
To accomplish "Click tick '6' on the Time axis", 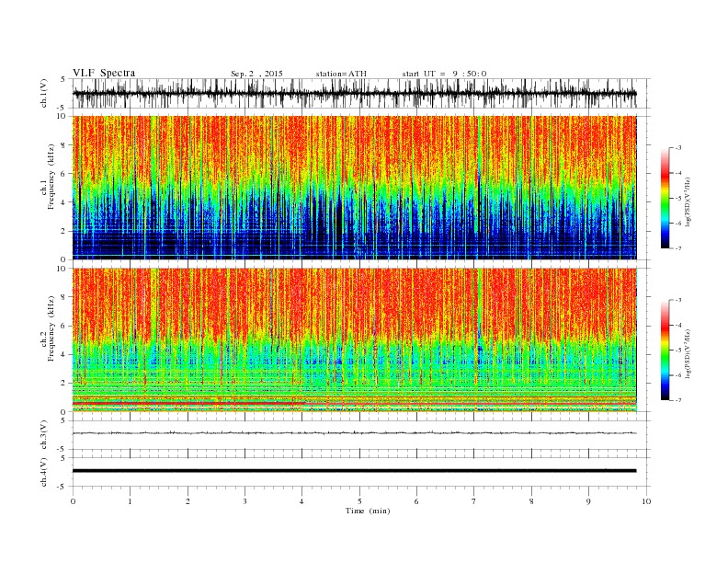I will tap(416, 501).
